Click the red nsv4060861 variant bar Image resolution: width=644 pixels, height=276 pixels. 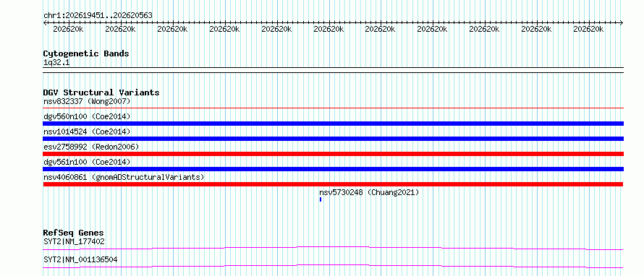pos(333,184)
